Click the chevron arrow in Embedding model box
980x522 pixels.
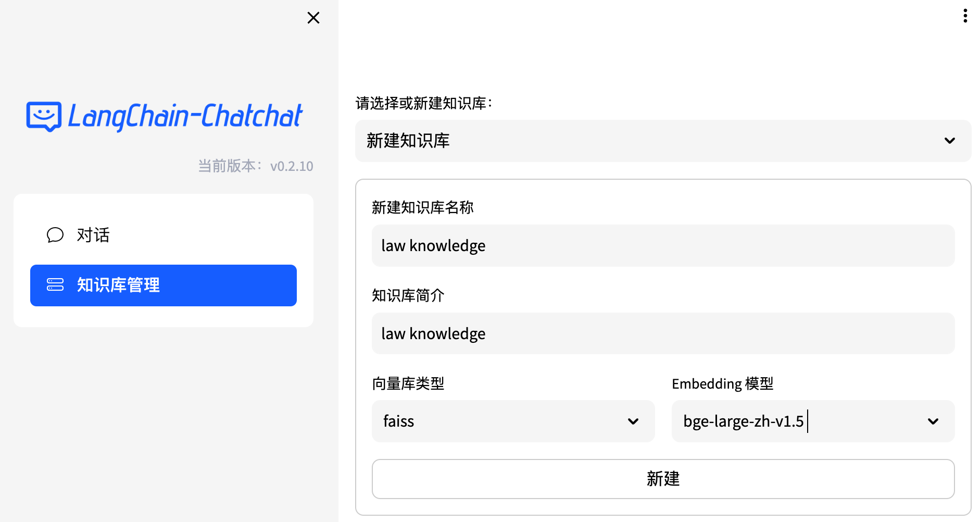933,421
